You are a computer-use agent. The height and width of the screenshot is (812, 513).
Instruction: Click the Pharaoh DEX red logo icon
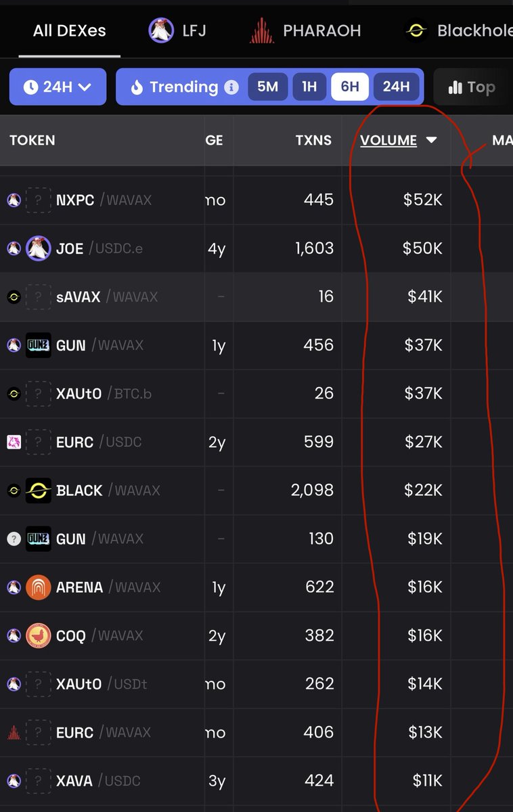pyautogui.click(x=263, y=30)
